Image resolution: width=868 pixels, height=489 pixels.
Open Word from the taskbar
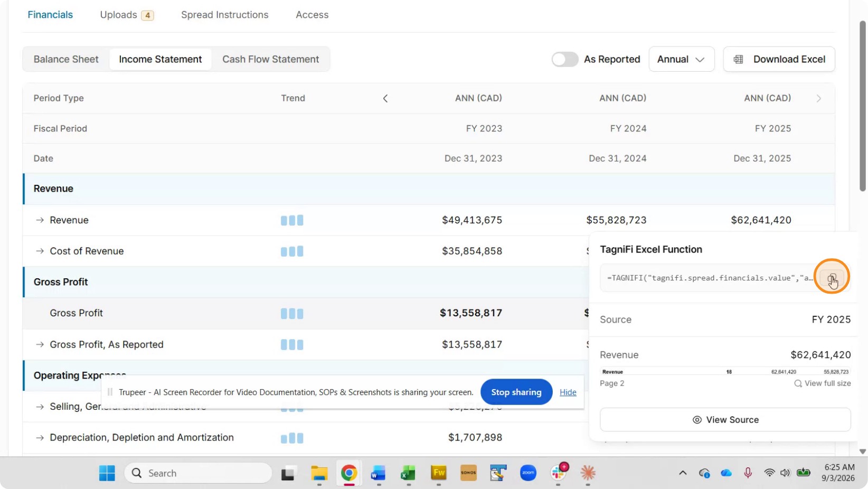[378, 473]
